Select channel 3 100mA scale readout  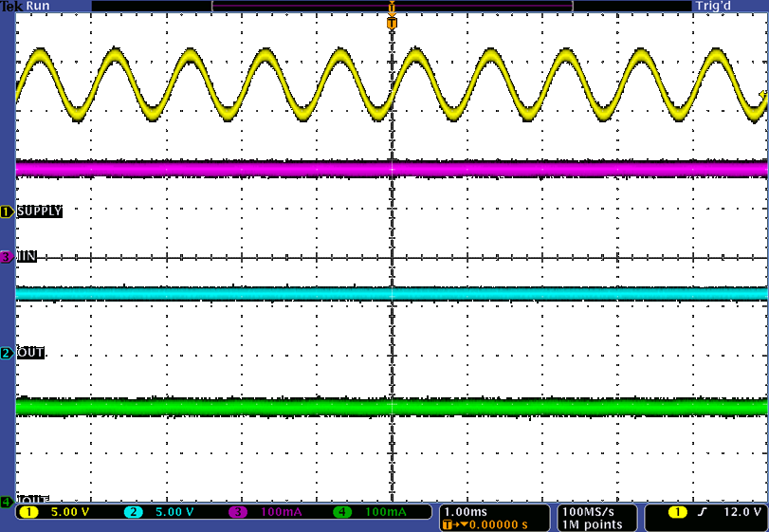coord(281,512)
